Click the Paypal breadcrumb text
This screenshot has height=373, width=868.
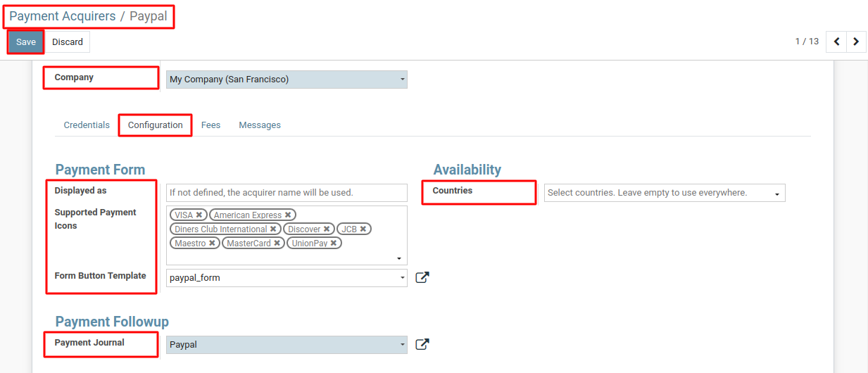[x=149, y=15]
